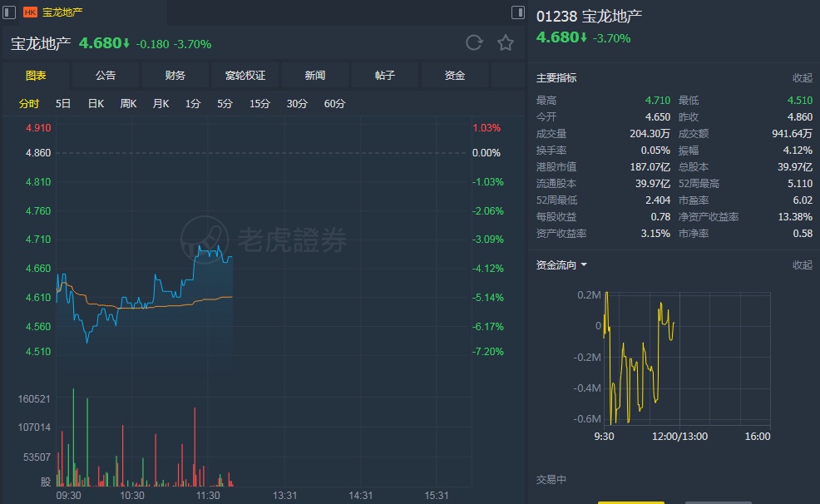Click the 月K period button
820x504 pixels.
click(161, 104)
